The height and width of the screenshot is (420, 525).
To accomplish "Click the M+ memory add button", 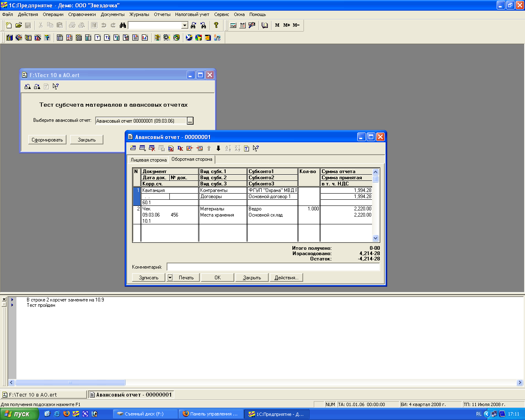I will pyautogui.click(x=286, y=25).
